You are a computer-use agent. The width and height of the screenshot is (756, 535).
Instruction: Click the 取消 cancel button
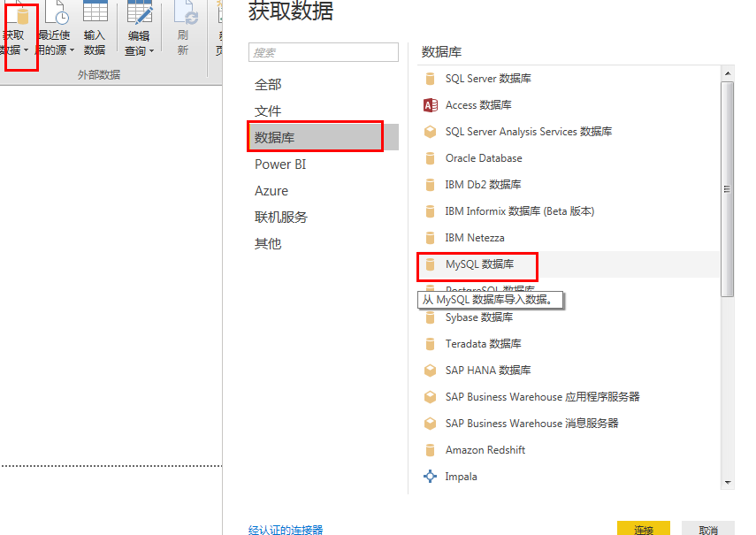pyautogui.click(x=708, y=529)
